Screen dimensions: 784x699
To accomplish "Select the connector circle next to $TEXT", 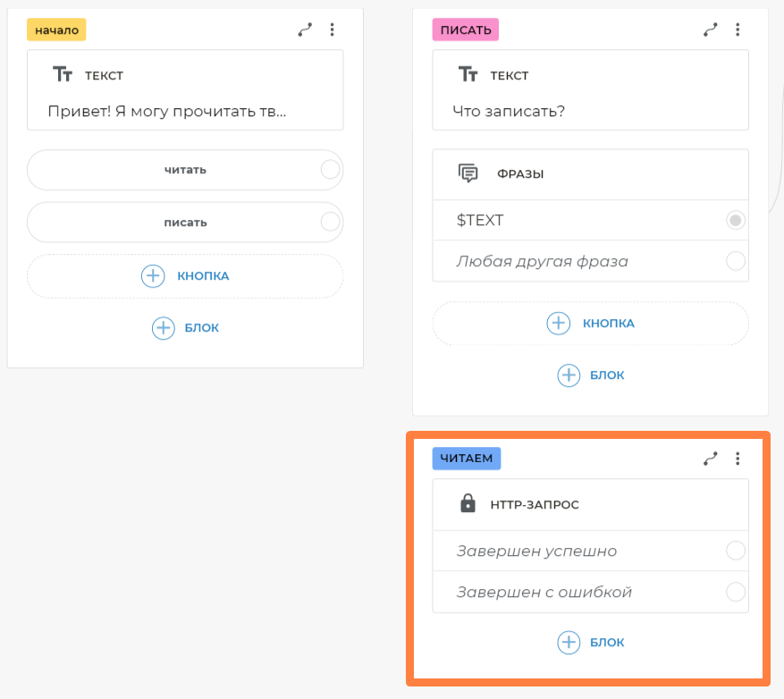I will click(x=736, y=220).
